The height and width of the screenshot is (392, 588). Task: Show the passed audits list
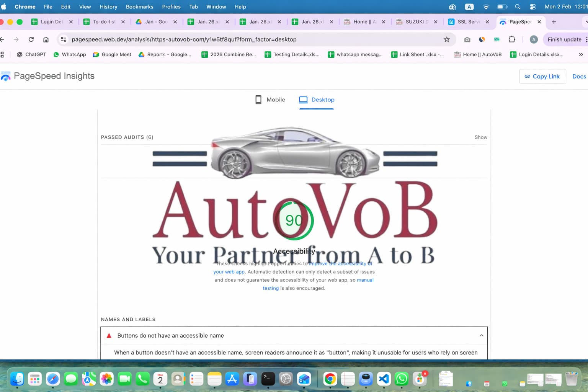tap(481, 137)
